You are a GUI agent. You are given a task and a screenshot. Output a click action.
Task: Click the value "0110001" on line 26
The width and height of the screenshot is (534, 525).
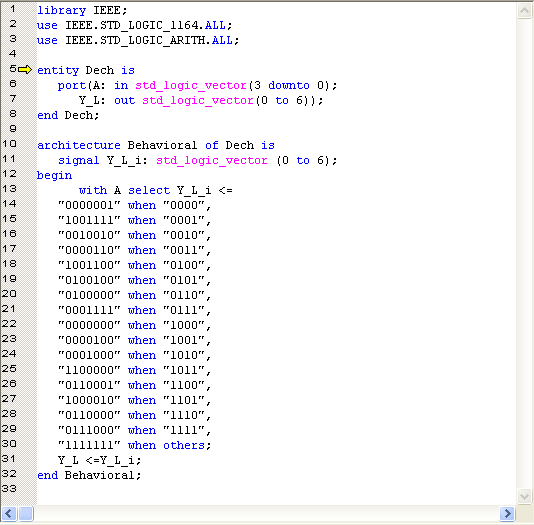coord(89,385)
